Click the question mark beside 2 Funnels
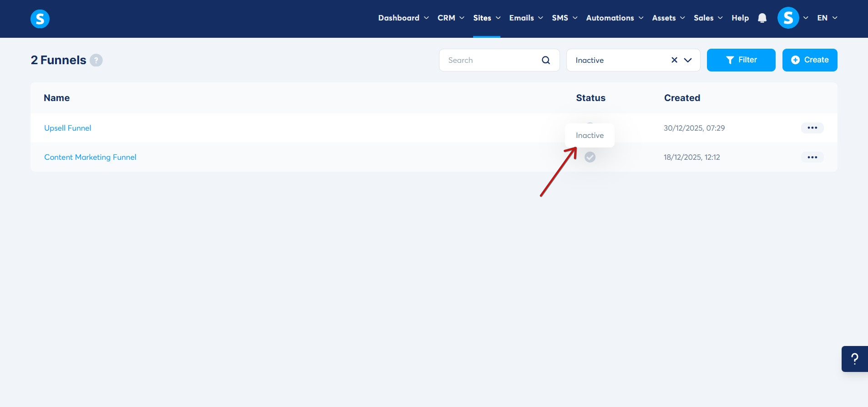Viewport: 868px width, 407px height. [96, 60]
